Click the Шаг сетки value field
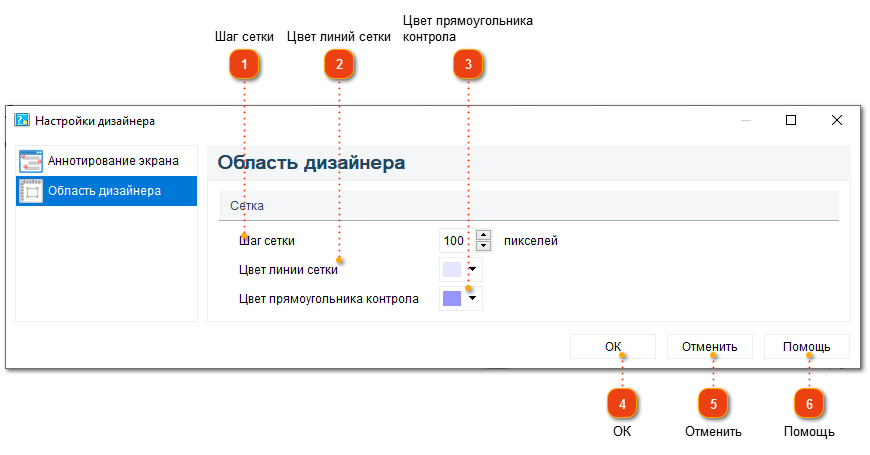 click(456, 241)
